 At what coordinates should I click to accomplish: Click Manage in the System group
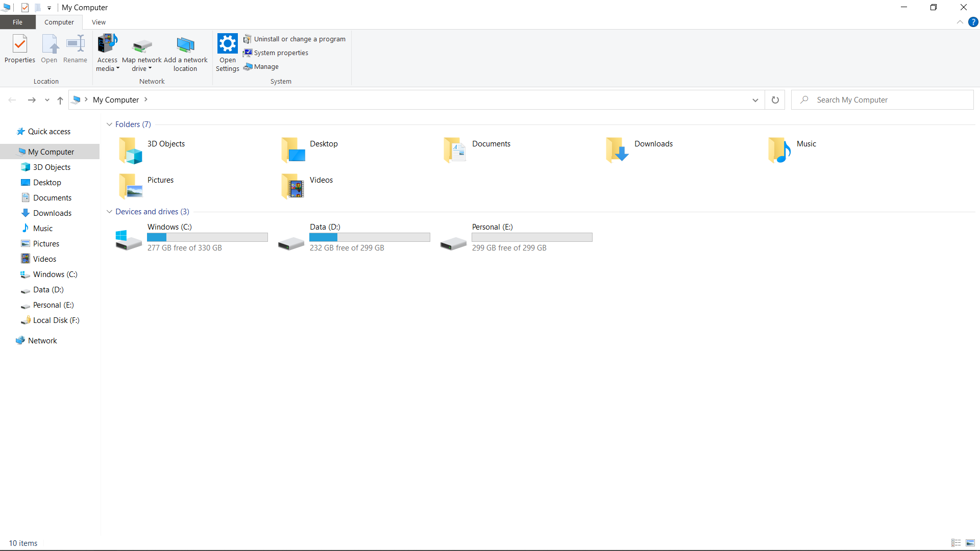pyautogui.click(x=261, y=67)
